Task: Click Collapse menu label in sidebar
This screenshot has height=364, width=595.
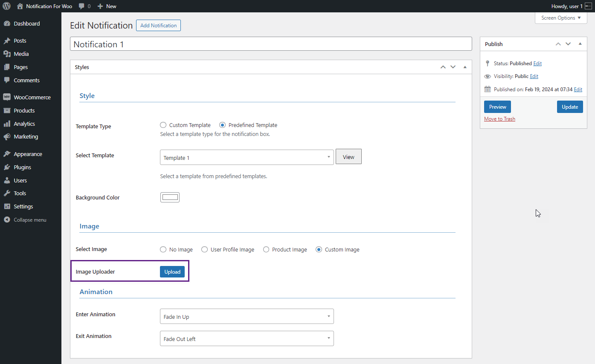Action: coord(30,220)
